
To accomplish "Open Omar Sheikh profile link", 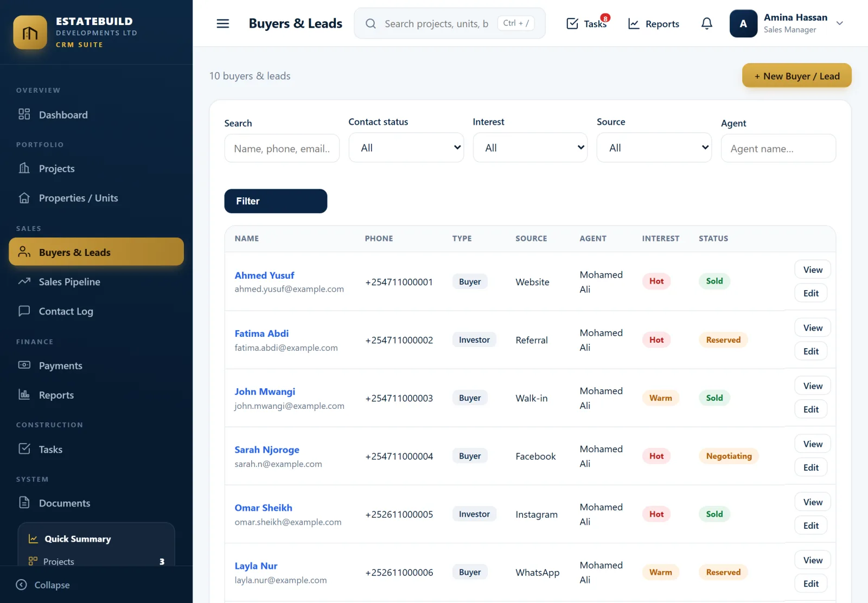I will pyautogui.click(x=263, y=508).
